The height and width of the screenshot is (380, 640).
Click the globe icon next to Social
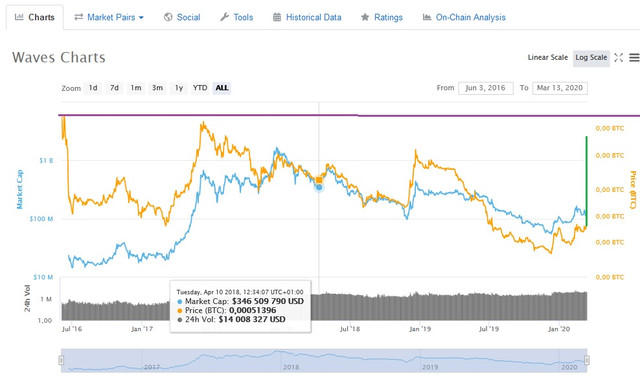[168, 17]
